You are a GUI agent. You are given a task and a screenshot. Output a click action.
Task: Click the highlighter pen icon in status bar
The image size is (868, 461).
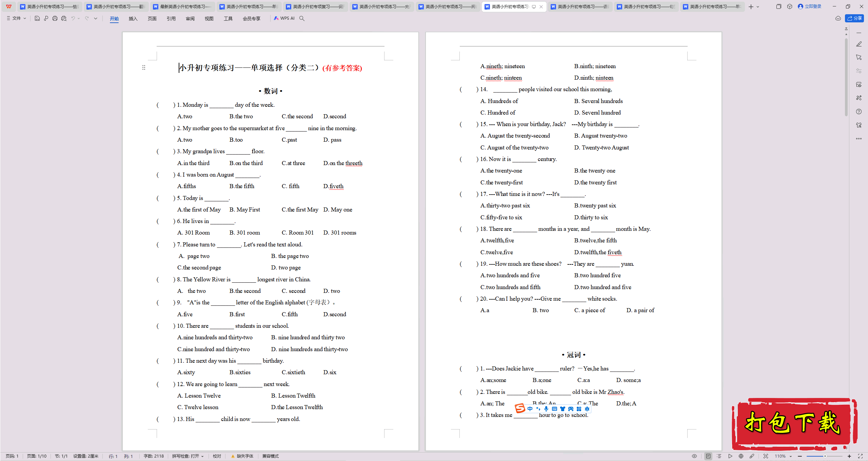(x=752, y=456)
